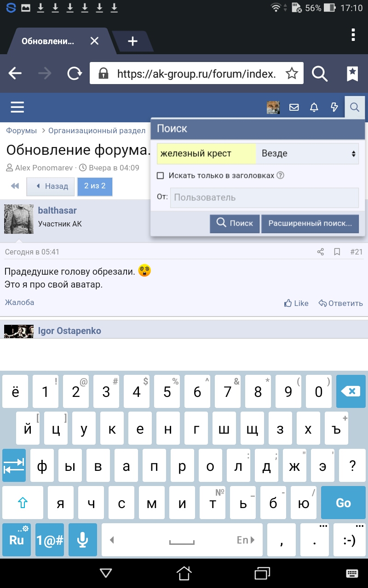Click the 'Ответить' reply link
The width and height of the screenshot is (368, 588).
[341, 303]
